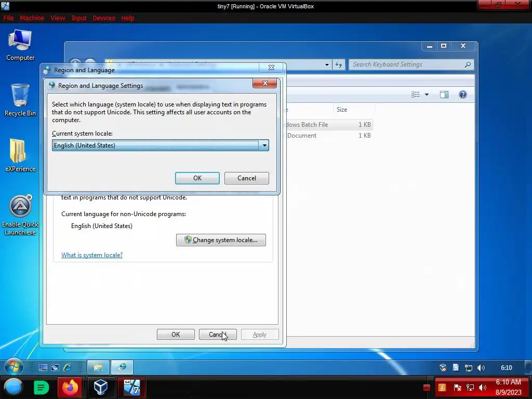The image size is (532, 399).
Task: Click host tray Action Center flag icon
Action: point(457,388)
